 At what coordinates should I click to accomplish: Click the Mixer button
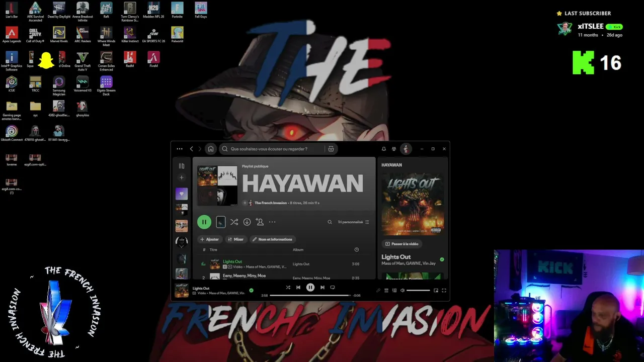[x=235, y=239]
